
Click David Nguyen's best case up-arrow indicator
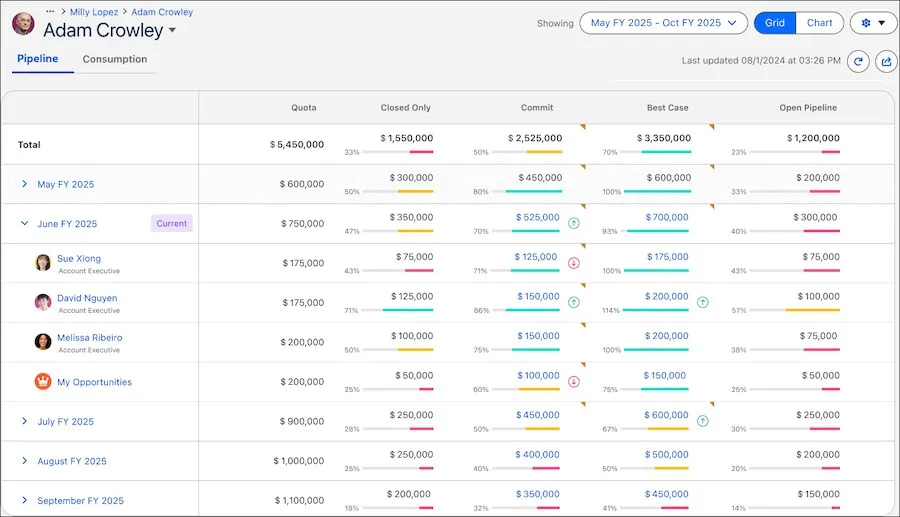point(702,302)
